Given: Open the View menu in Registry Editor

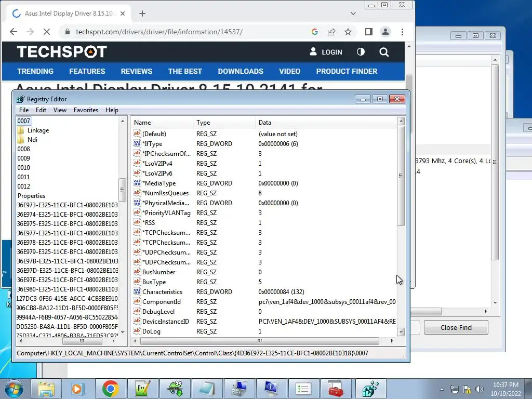Looking at the screenshot, I should click(x=60, y=110).
